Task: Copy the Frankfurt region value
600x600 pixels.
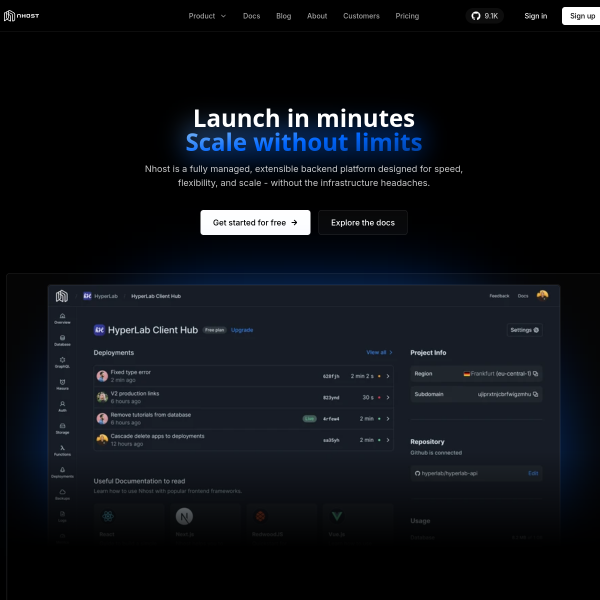Action: click(536, 373)
